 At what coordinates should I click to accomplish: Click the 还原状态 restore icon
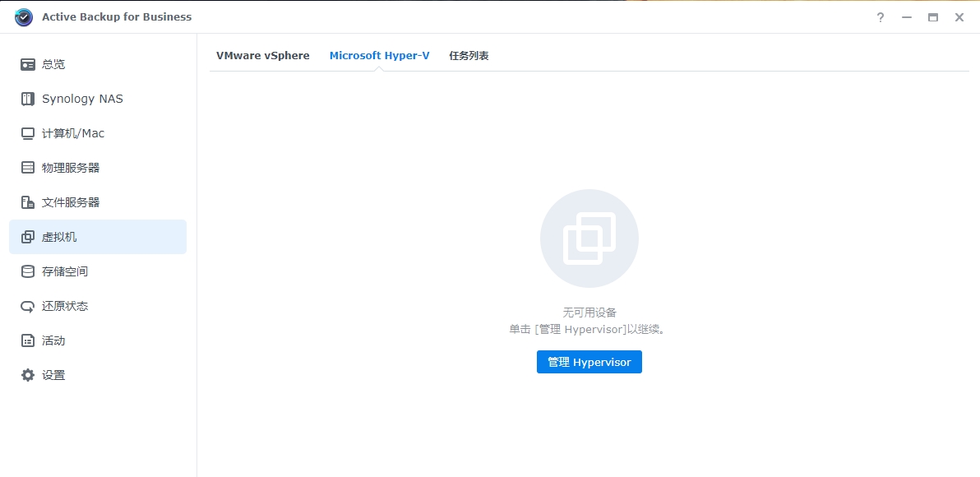[x=28, y=306]
